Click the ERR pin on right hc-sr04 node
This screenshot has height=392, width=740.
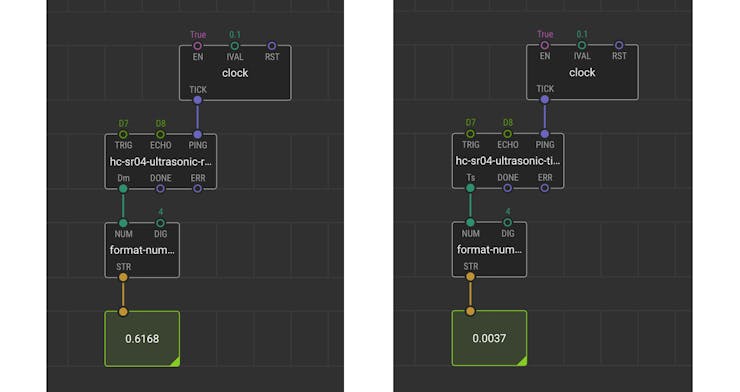click(x=545, y=188)
